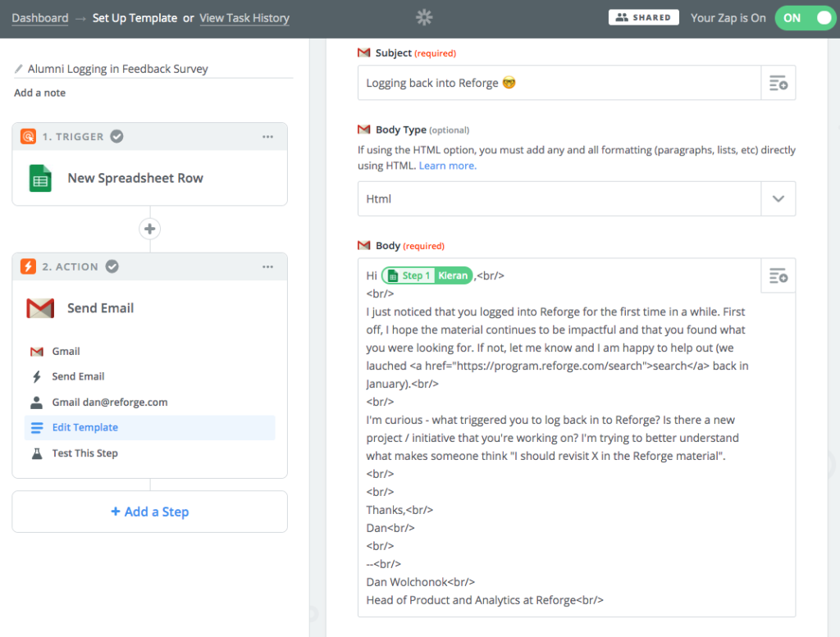Click into the Subject input field
This screenshot has width=840, height=637.
click(559, 83)
